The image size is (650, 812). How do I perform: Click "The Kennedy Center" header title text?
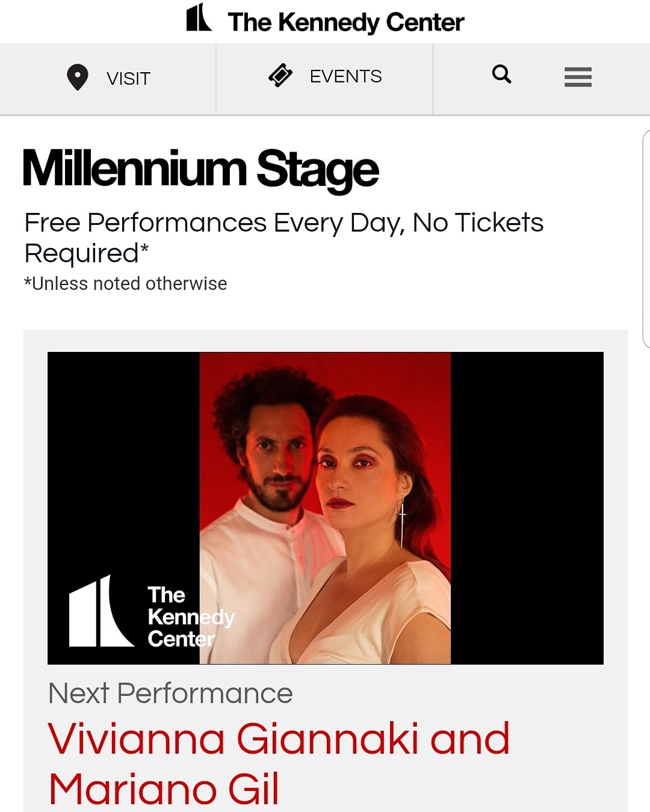click(x=345, y=22)
